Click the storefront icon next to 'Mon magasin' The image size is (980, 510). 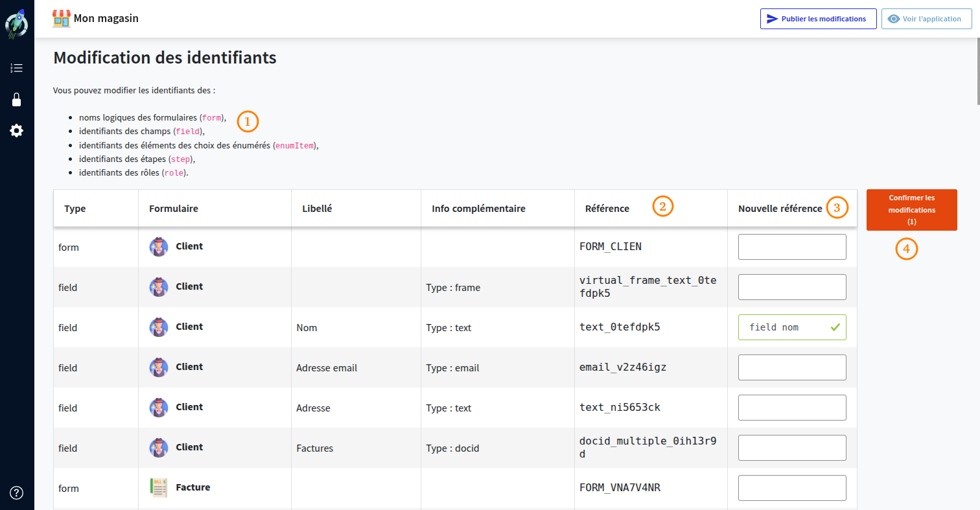click(62, 18)
